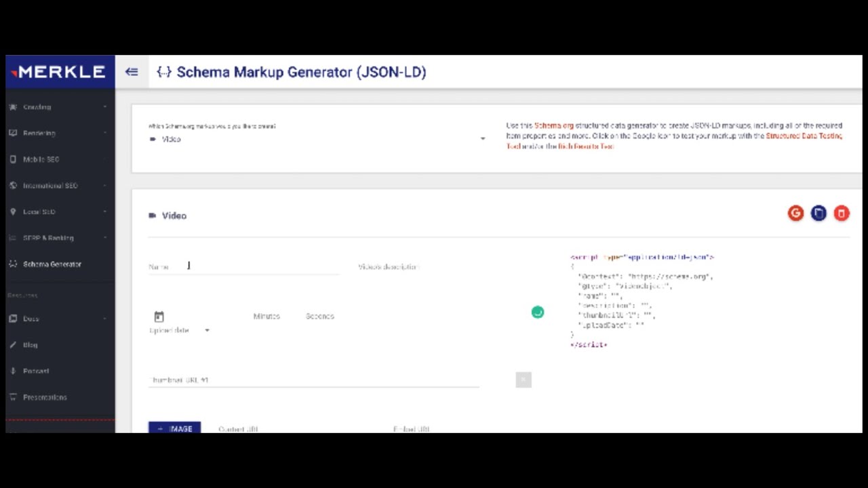Click the Schema Generator braces icon
The width and height of the screenshot is (868, 488).
click(13, 264)
